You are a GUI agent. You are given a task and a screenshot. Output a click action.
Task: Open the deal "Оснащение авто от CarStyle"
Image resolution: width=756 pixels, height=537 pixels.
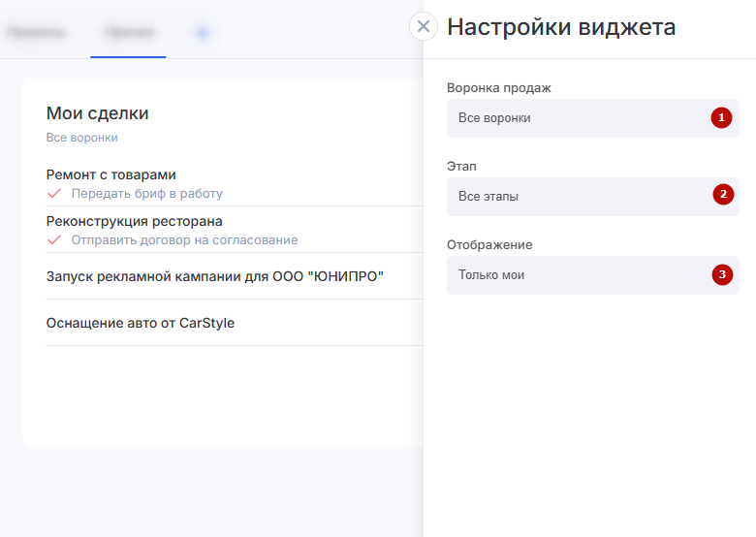[141, 323]
